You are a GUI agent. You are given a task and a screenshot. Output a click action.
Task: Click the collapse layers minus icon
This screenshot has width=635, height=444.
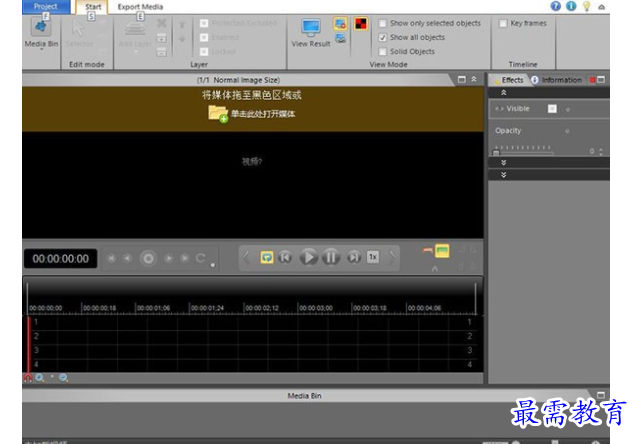coord(162,52)
